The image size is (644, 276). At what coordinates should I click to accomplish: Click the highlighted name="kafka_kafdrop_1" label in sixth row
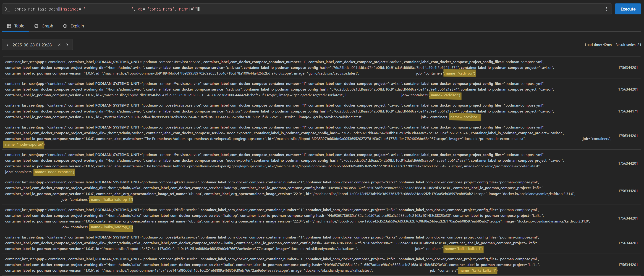(111, 200)
